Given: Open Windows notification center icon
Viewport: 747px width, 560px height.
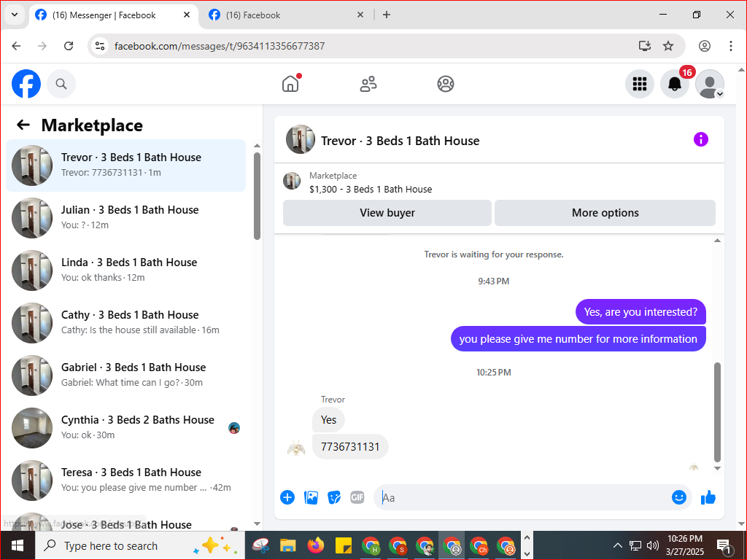Looking at the screenshot, I should pos(724,545).
